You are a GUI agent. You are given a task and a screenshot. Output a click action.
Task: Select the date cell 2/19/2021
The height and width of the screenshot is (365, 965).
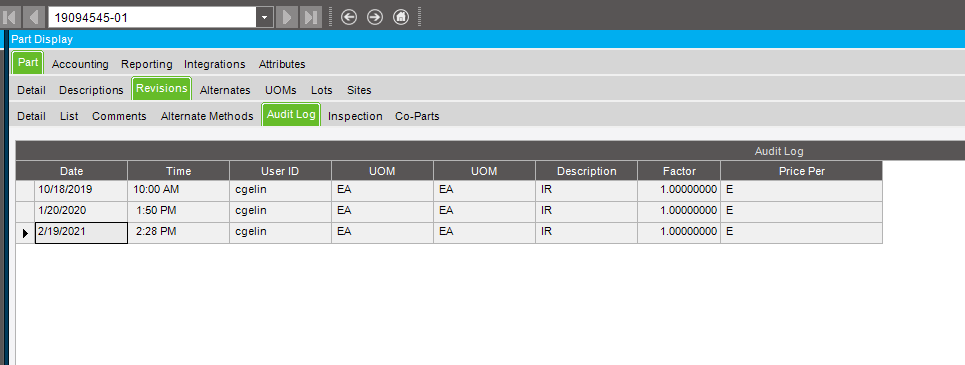click(x=81, y=233)
